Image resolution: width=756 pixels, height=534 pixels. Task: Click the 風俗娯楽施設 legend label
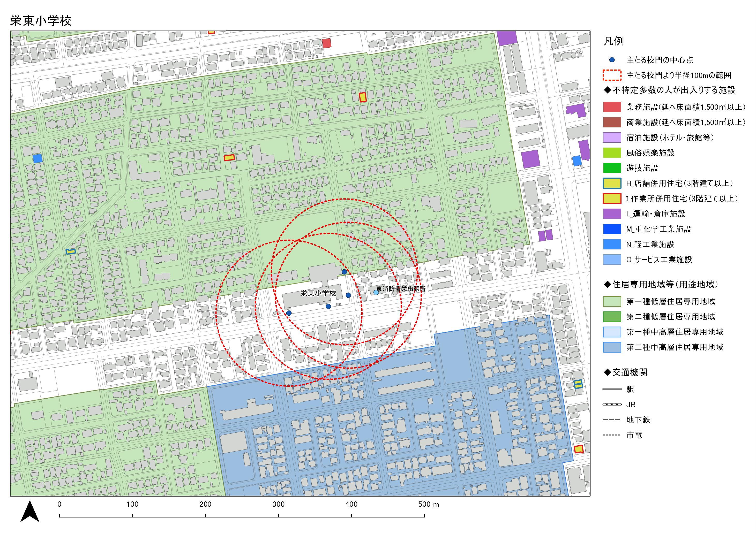(650, 153)
